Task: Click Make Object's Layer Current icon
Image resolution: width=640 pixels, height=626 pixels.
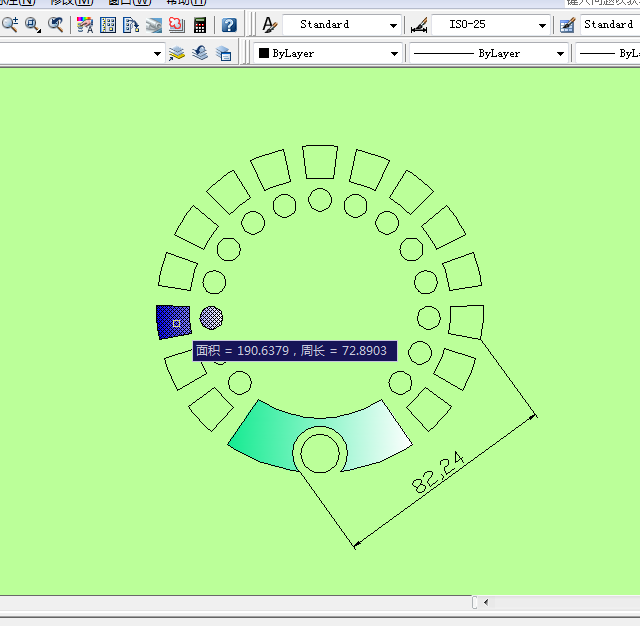Action: [x=177, y=53]
